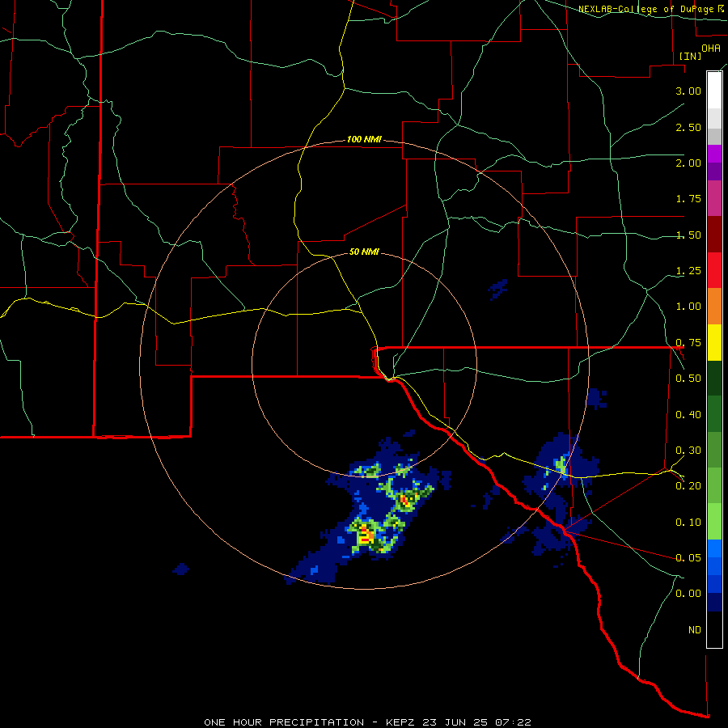The width and height of the screenshot is (728, 728).
Task: Click the '100 NMI' range ring label
Action: [364, 139]
